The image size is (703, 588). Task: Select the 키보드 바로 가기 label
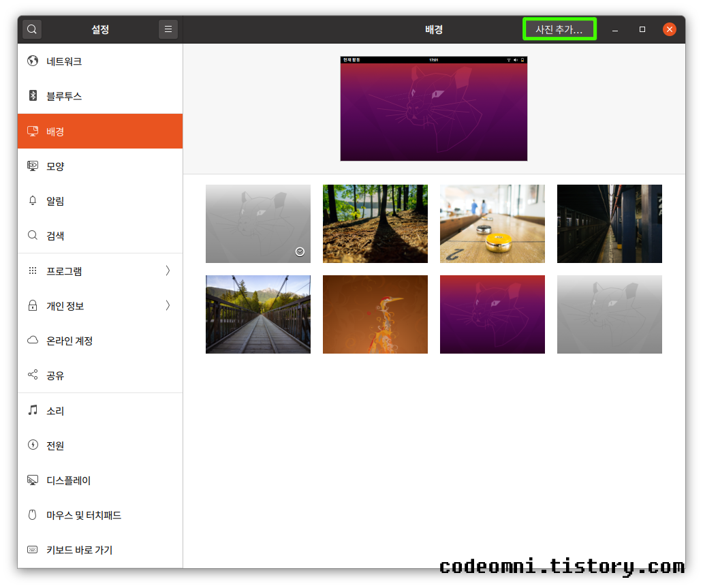(x=79, y=550)
